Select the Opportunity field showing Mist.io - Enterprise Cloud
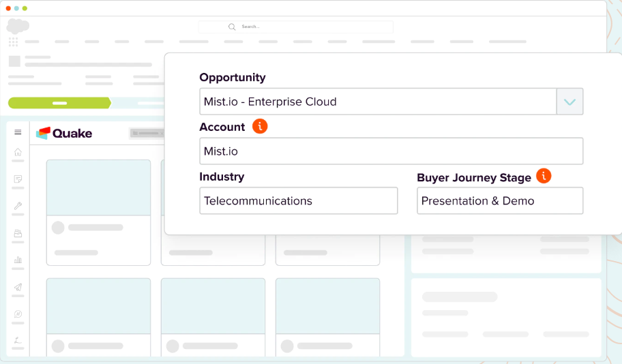Image resolution: width=622 pixels, height=364 pixels. tap(378, 102)
